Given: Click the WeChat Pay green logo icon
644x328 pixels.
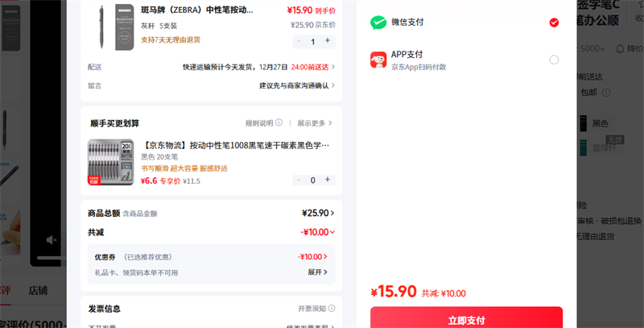Looking at the screenshot, I should tap(378, 22).
